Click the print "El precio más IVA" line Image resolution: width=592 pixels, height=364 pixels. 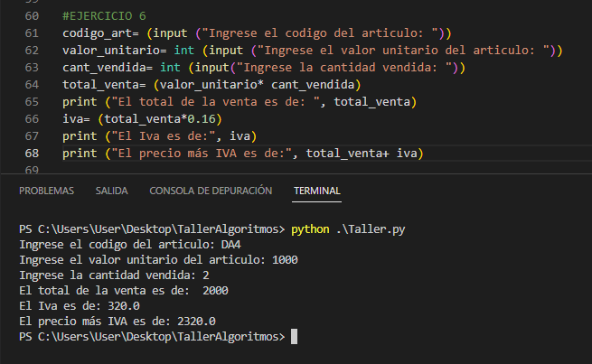tap(243, 154)
